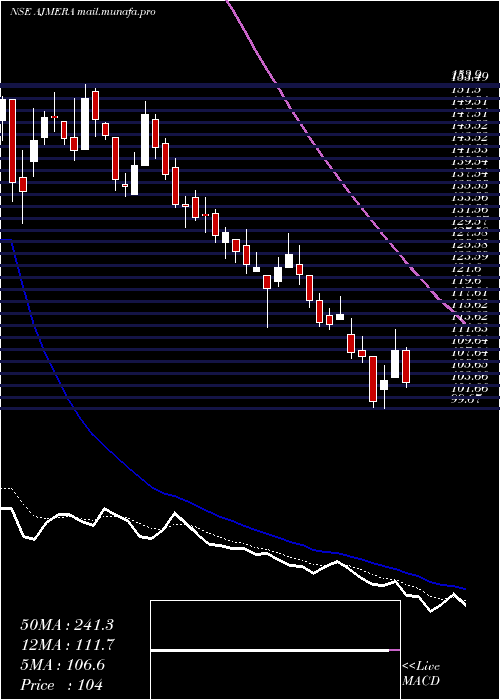The image size is (500, 700).
Task: Click the <<Live MACD label
Action: [421, 674]
